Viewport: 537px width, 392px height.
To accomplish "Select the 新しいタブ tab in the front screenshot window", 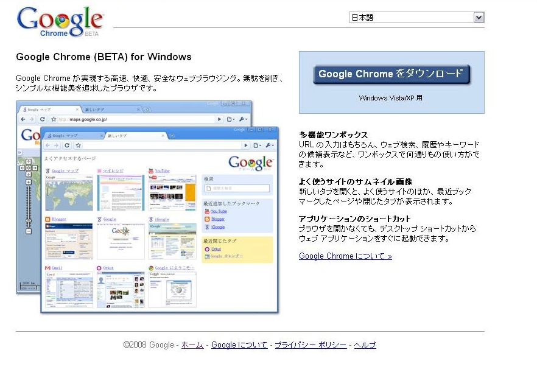I will [135, 136].
